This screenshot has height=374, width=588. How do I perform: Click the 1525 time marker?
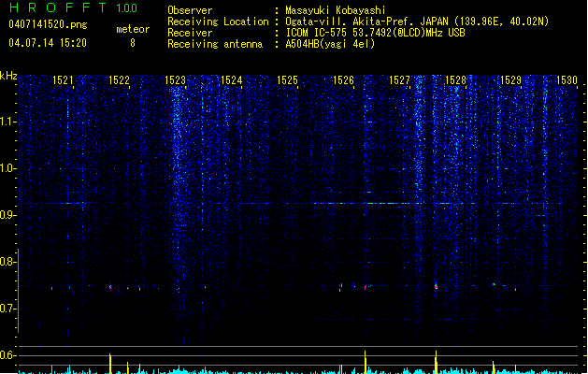[x=287, y=79]
